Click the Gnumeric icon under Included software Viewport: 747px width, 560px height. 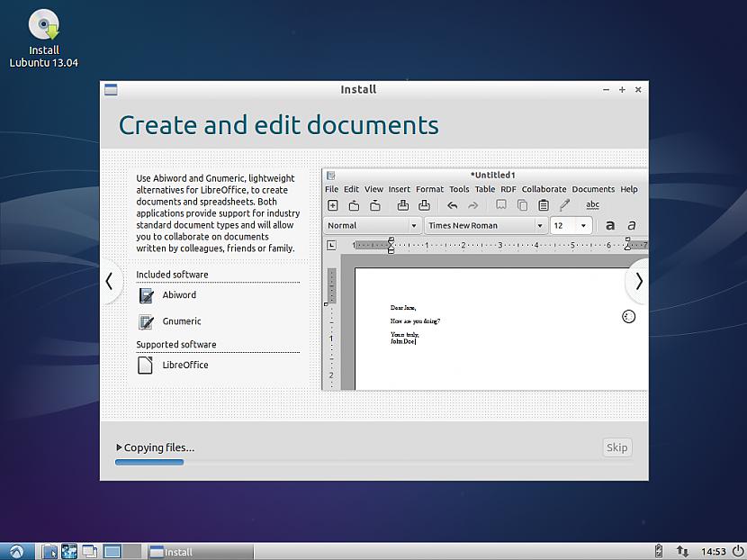(145, 321)
